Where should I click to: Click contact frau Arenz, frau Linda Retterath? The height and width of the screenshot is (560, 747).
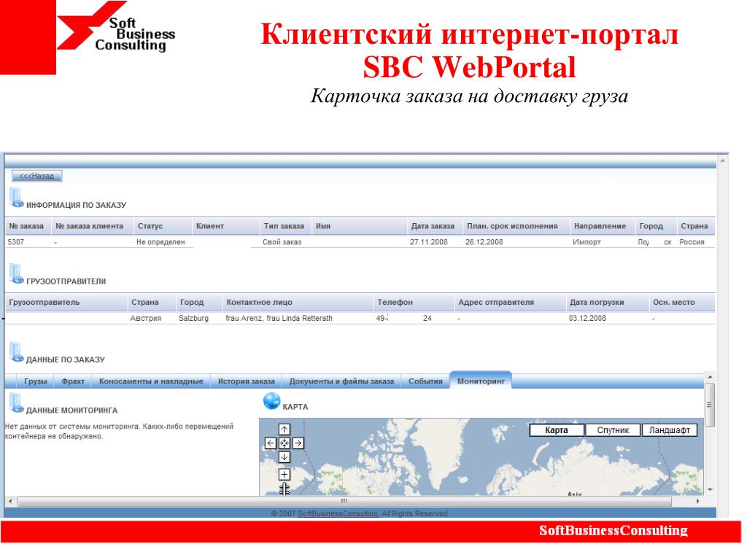279,318
